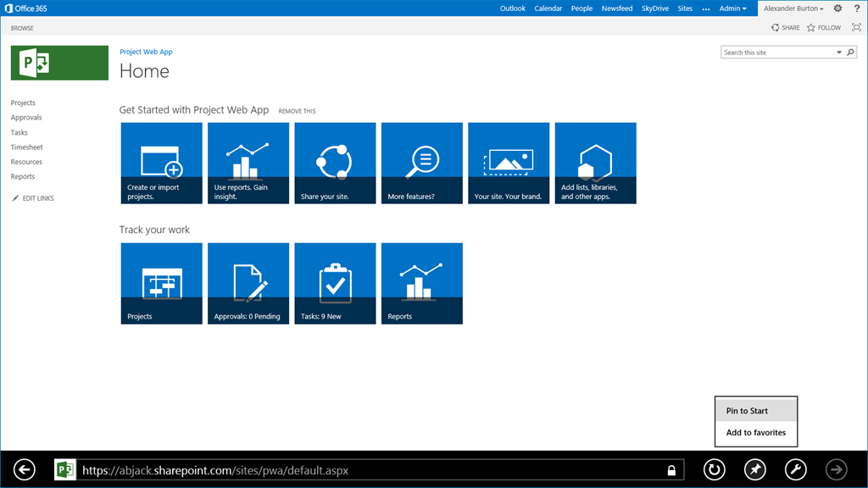Open the settings gear in Office 365 bar
Screen dimensions: 868x488
(x=837, y=8)
